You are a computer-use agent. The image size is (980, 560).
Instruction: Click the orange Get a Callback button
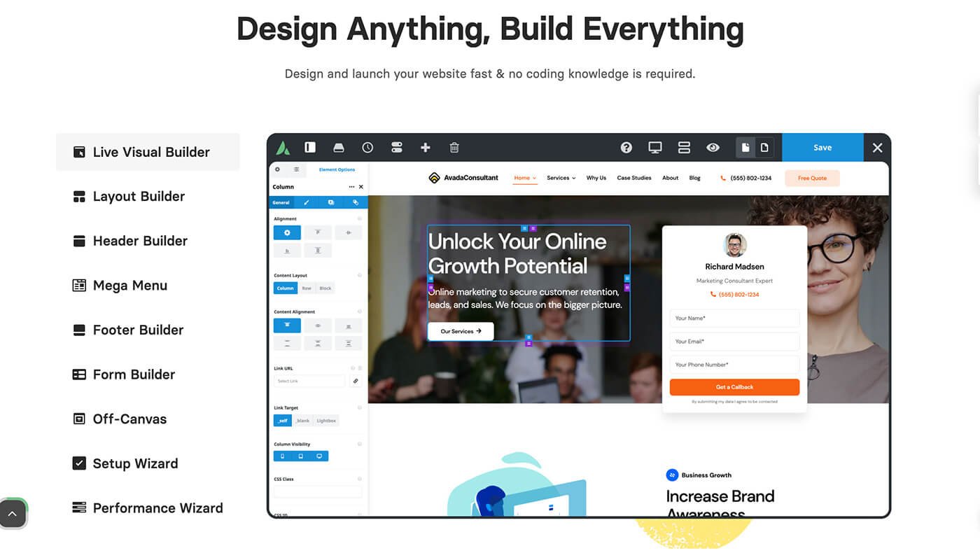click(734, 387)
